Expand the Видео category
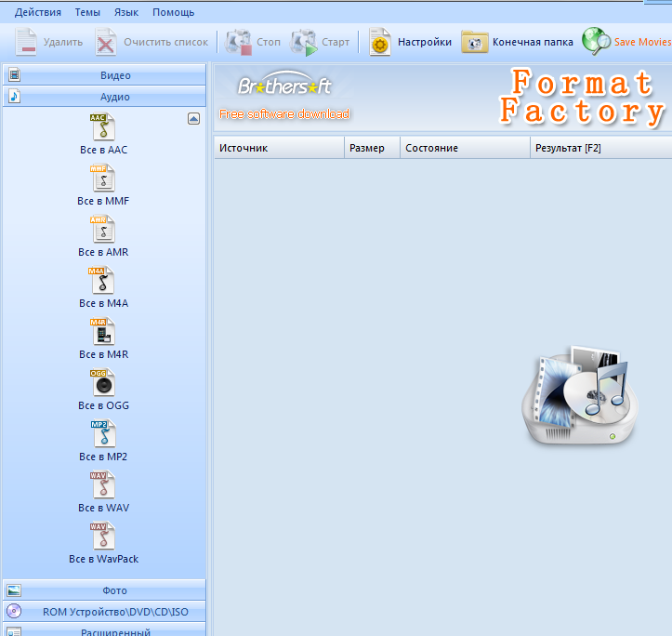Viewport: 672px width, 636px height. (x=105, y=75)
